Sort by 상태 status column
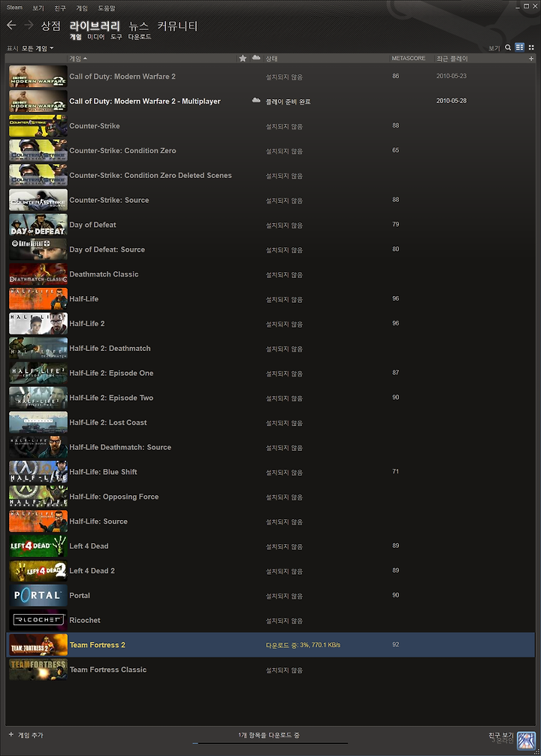The image size is (541, 756). tap(271, 59)
